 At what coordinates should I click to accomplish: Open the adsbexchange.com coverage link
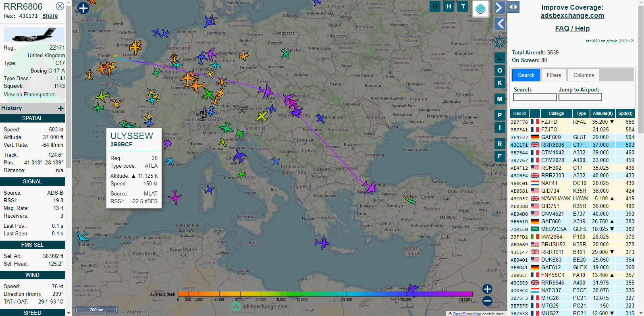coord(572,16)
